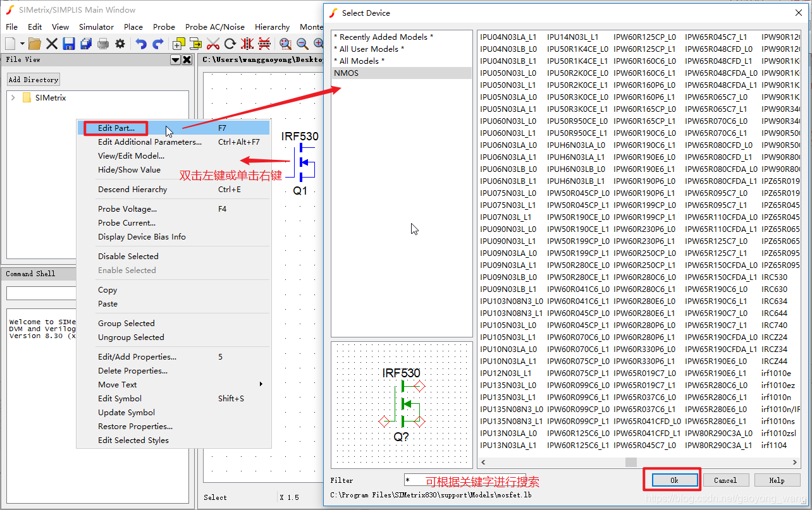
Task: Click Cancel in Select Device dialog
Action: 725,480
